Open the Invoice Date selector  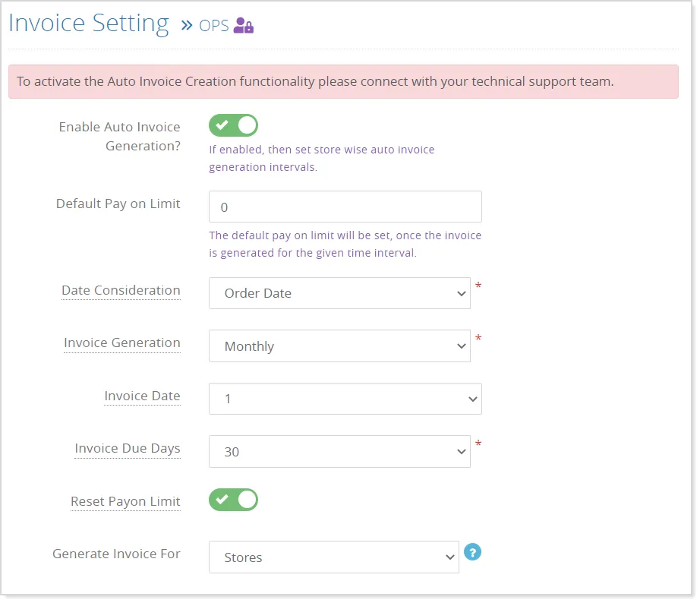345,398
